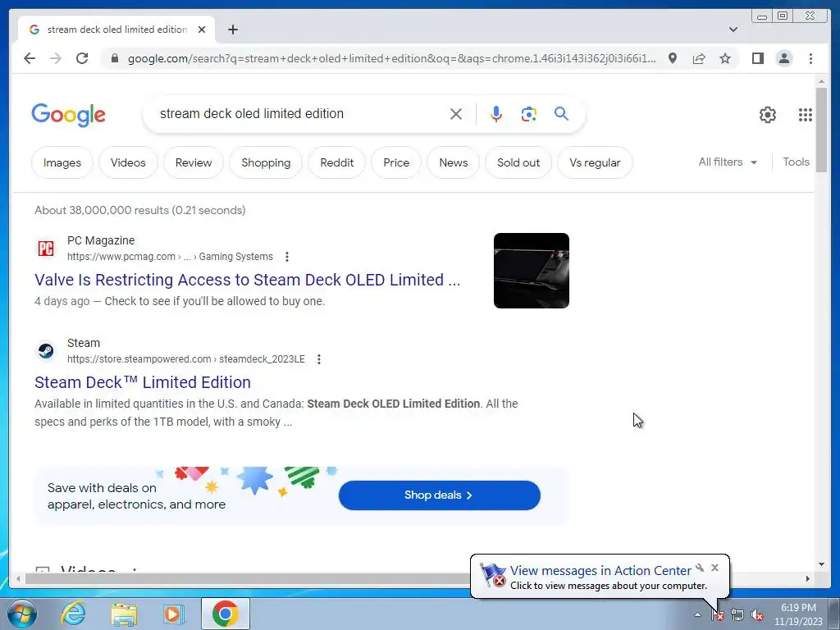Select the Sold out filter chip
Screen dimensions: 840x630
point(518,162)
